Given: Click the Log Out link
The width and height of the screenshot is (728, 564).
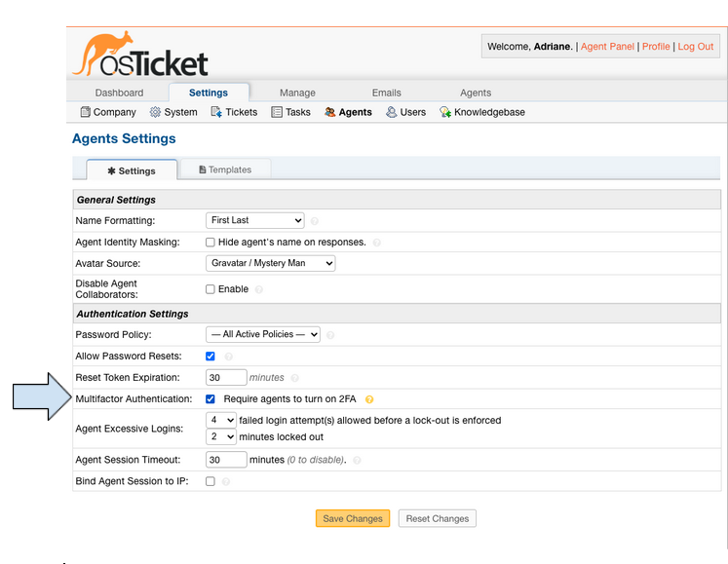Looking at the screenshot, I should tap(696, 47).
